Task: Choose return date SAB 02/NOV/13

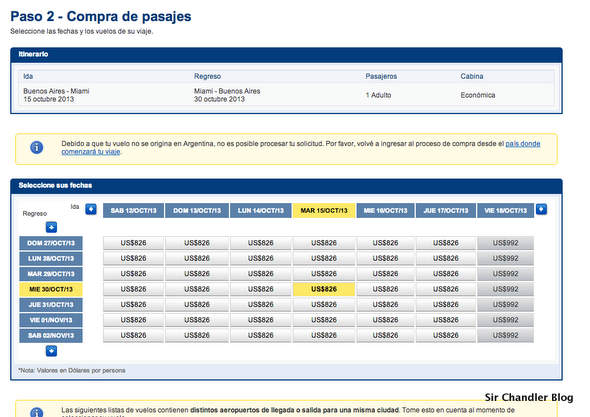Action: pyautogui.click(x=51, y=335)
